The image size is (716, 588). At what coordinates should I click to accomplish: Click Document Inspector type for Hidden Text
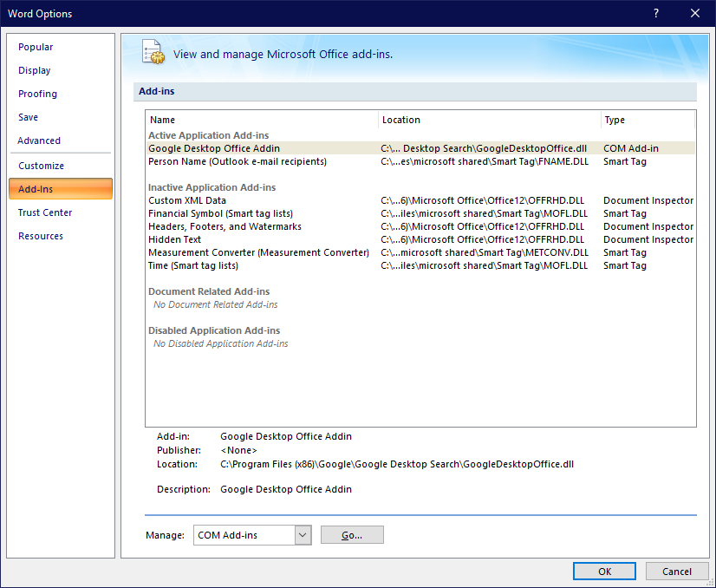[648, 240]
